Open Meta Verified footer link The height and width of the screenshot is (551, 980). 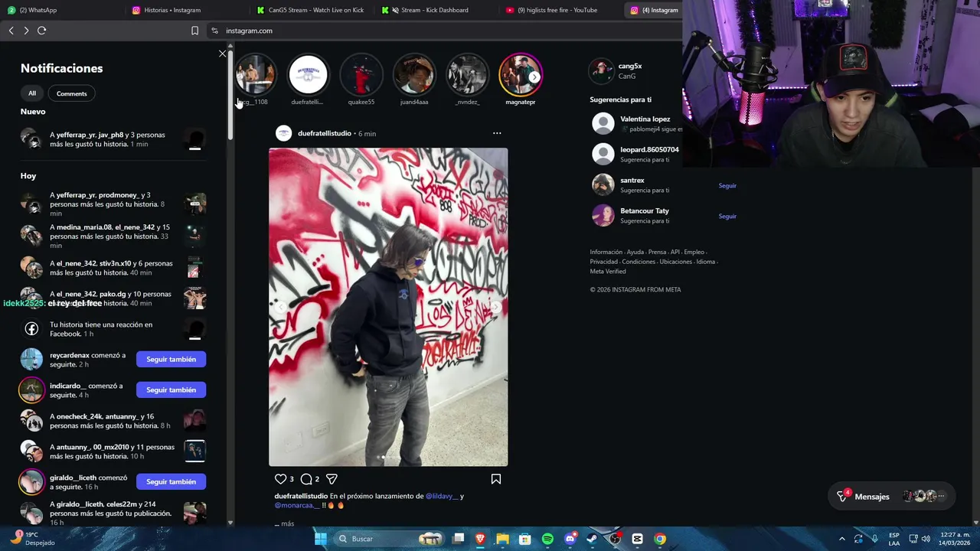click(608, 271)
